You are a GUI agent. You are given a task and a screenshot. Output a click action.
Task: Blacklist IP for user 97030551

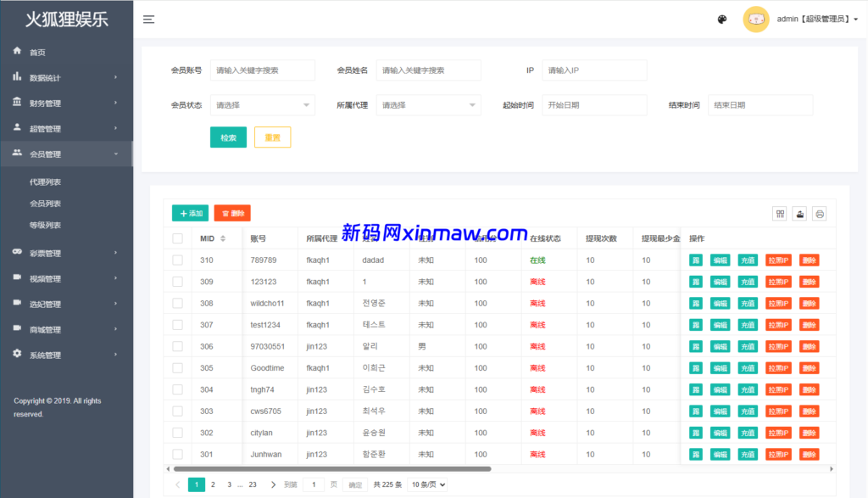[778, 347]
